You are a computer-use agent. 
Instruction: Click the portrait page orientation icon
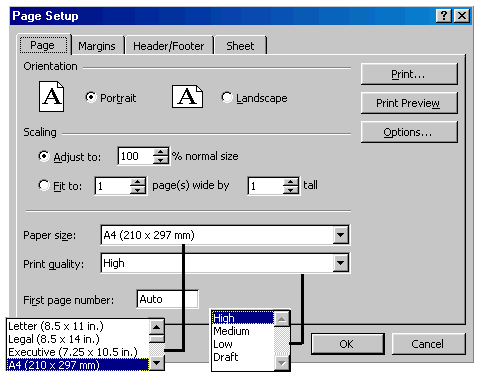51,96
